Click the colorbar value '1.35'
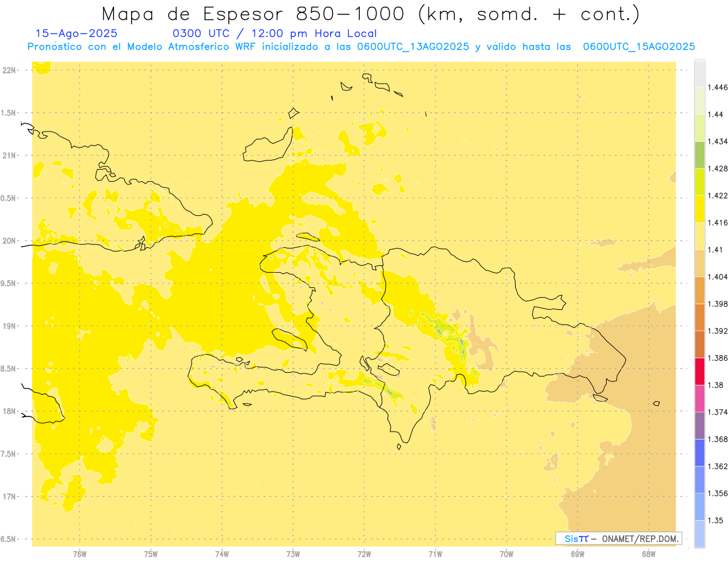728x562 pixels. point(716,521)
